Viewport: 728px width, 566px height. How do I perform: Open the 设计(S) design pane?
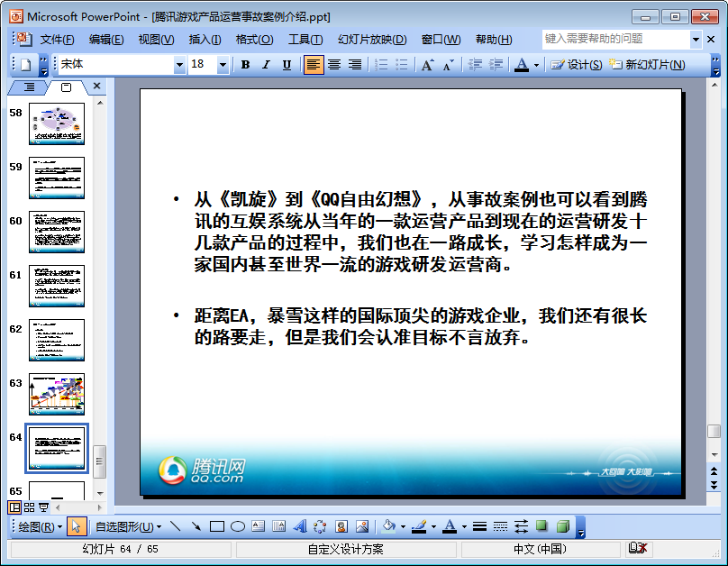(576, 65)
